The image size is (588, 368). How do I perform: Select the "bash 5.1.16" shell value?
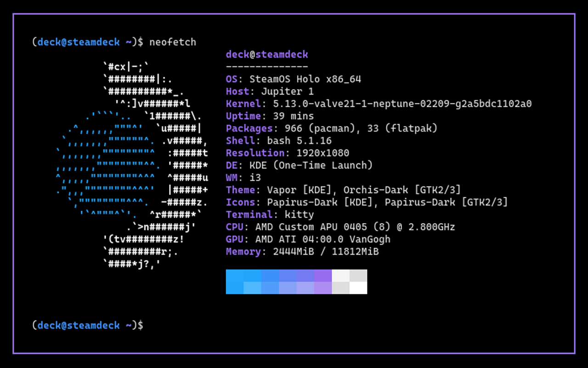click(300, 141)
